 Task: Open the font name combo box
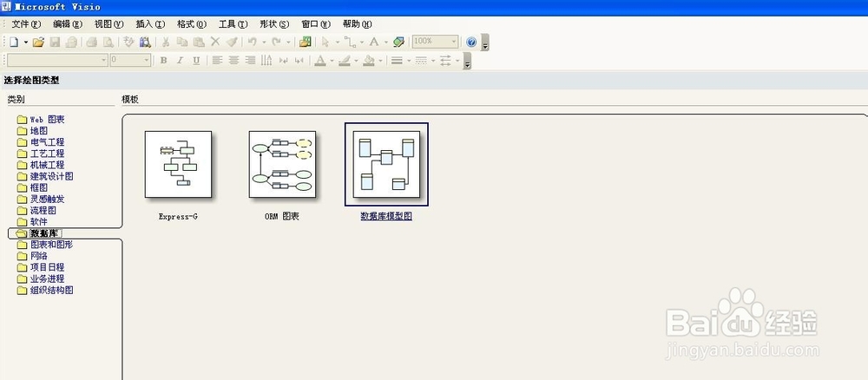pyautogui.click(x=57, y=60)
